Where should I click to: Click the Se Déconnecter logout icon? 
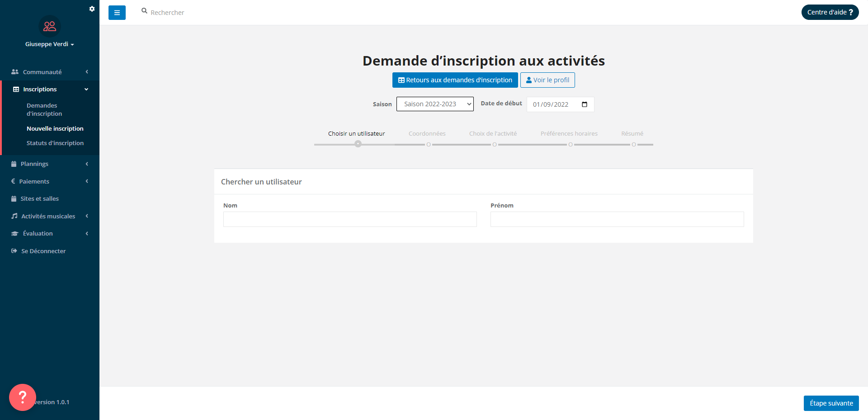pos(13,251)
